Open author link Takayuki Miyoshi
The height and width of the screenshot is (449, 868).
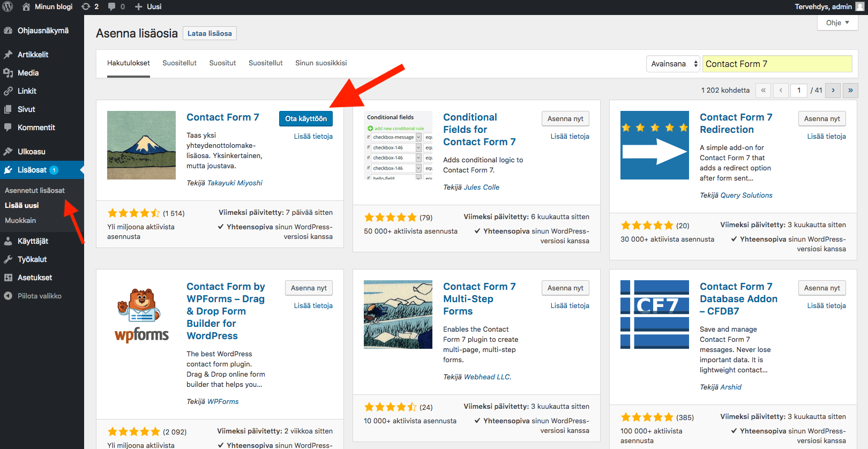pos(235,183)
